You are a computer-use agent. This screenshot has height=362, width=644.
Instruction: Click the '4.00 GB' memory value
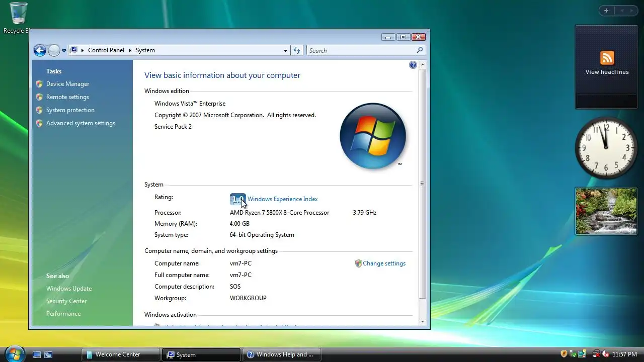pos(239,224)
